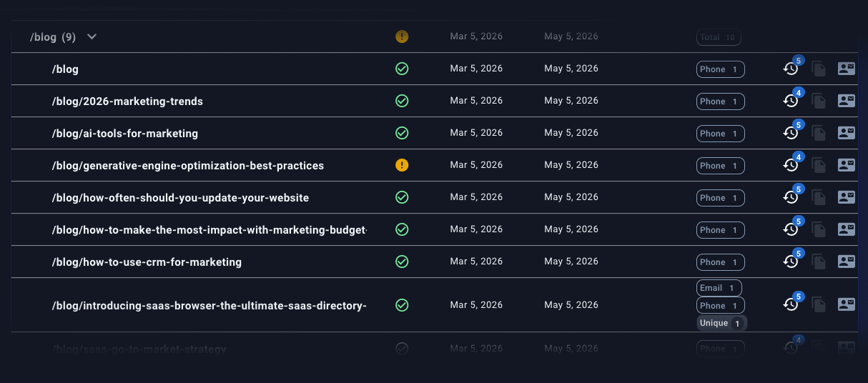Click green check status for /blog row
Screen dimensions: 868x383
(402, 69)
